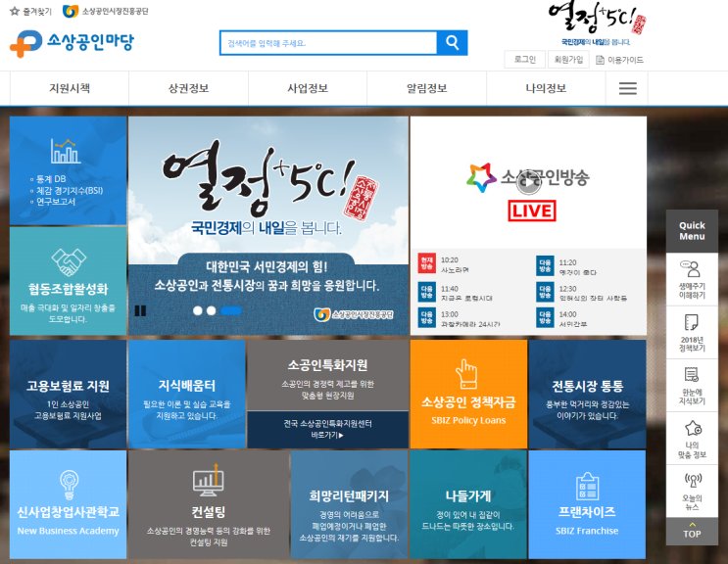Click the 이용가이드 document icon
This screenshot has width=728, height=564.
tap(600, 60)
